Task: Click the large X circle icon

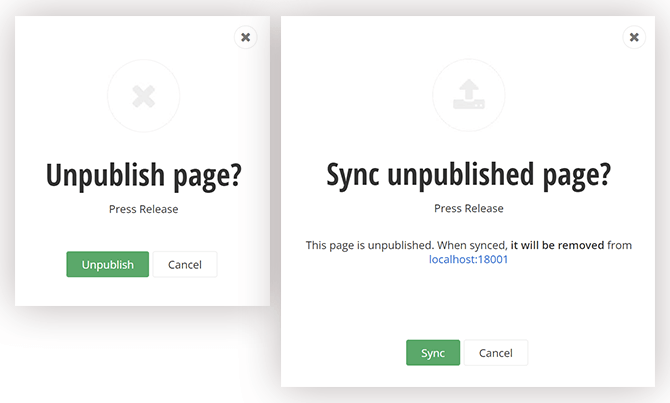Action: click(144, 97)
